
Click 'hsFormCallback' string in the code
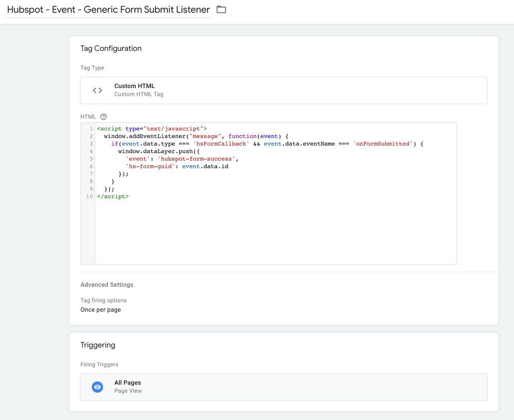click(x=221, y=144)
